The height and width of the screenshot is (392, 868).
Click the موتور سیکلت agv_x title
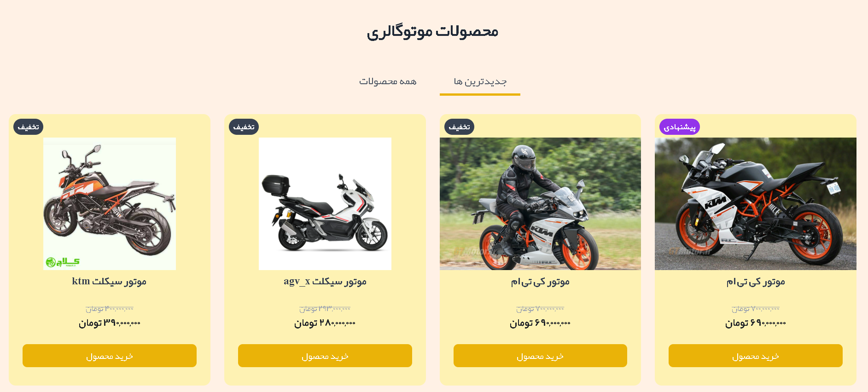coord(325,281)
